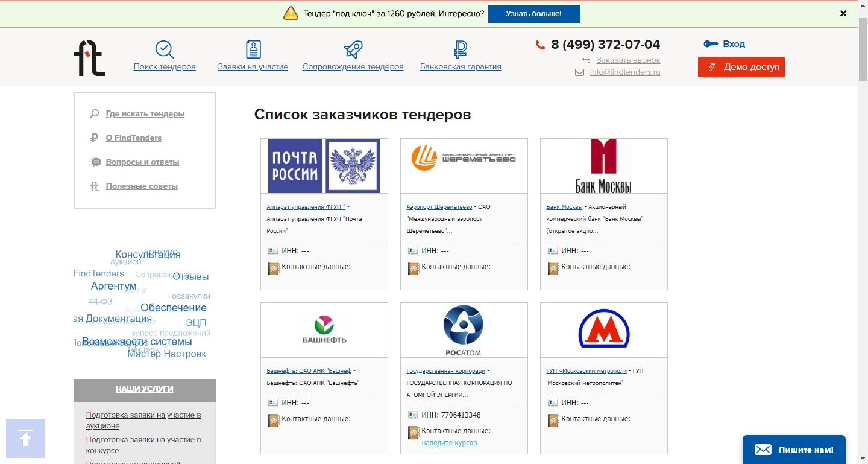Click the ИНН card icon under Почта России
868x464 pixels.
pos(273,251)
